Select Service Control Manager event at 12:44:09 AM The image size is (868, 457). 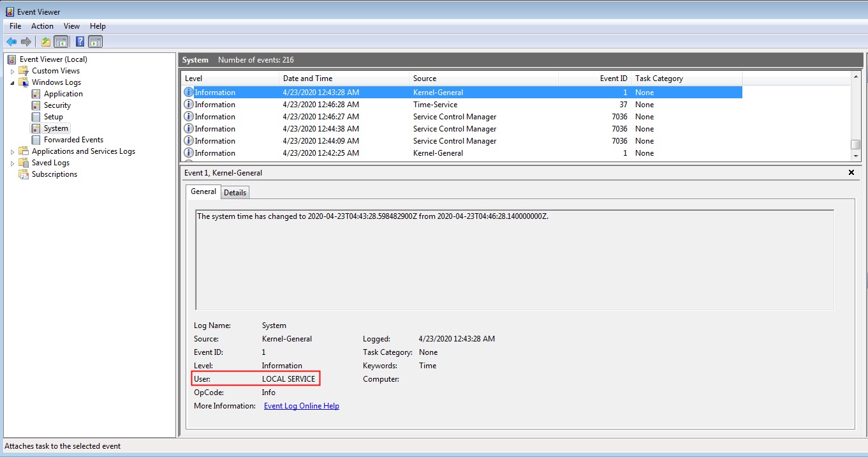[462, 141]
